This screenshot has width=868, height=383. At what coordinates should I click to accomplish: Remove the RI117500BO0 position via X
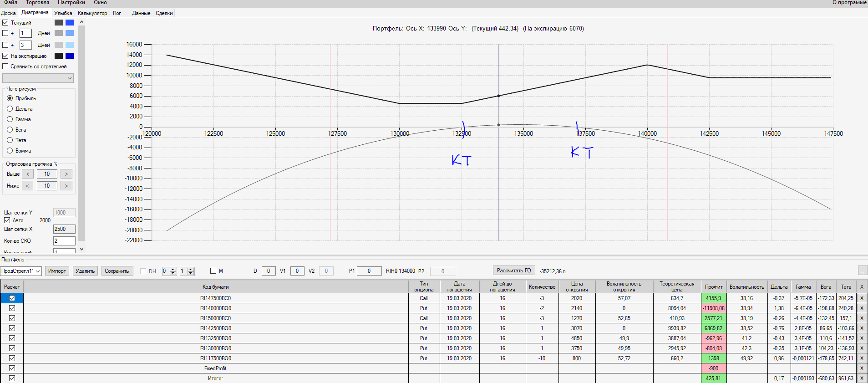click(x=862, y=358)
